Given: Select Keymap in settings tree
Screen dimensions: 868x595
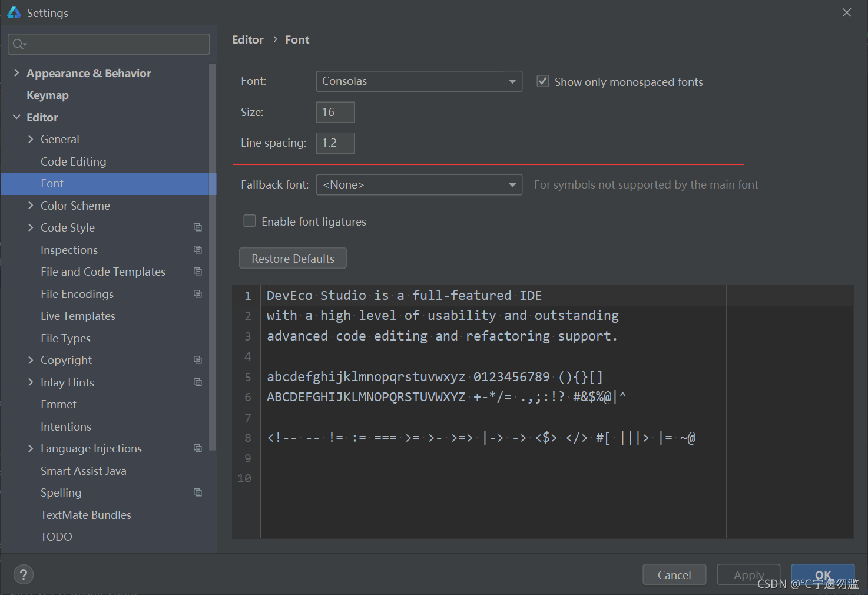Looking at the screenshot, I should [48, 95].
